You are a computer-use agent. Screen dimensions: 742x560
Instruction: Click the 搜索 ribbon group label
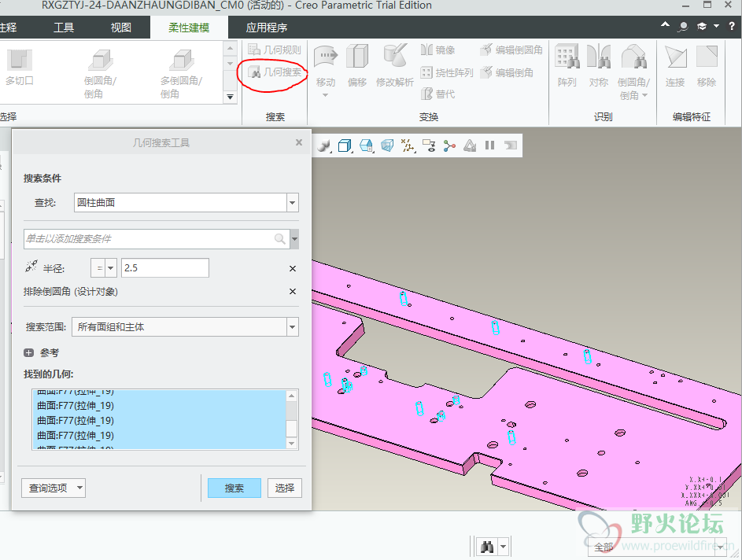pos(275,117)
